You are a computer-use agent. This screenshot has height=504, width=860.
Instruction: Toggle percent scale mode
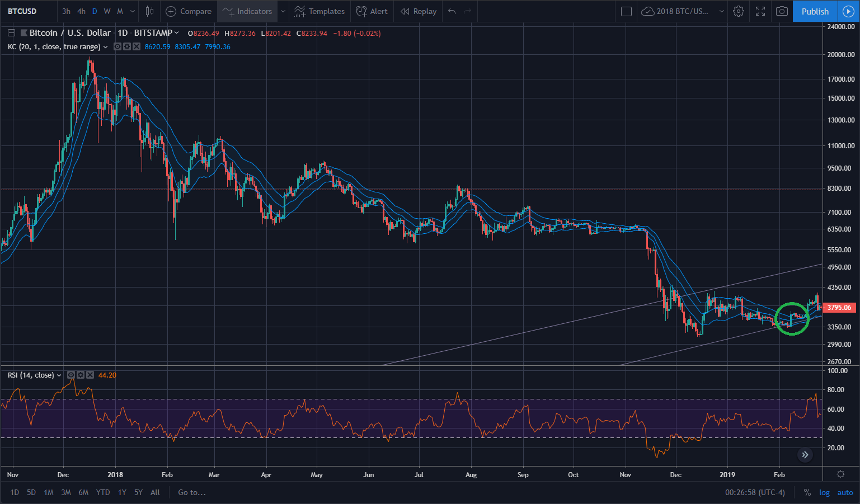(807, 492)
